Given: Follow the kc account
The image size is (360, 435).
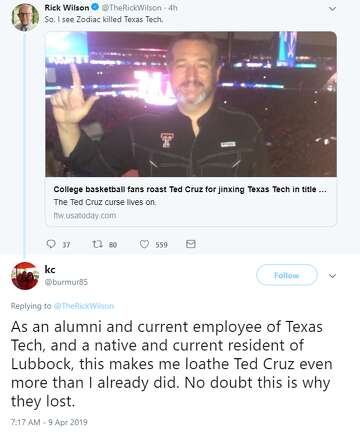Looking at the screenshot, I should pyautogui.click(x=286, y=275).
